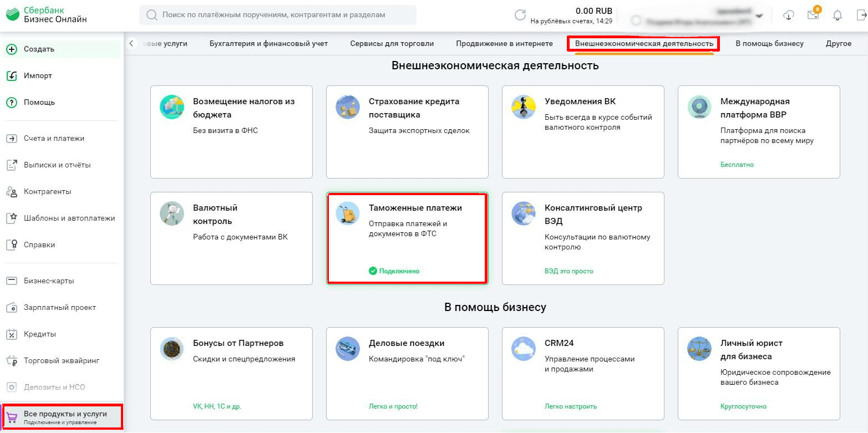Click the Депозиты и НСО icon
Image resolution: width=868 pixels, height=433 pixels.
tap(12, 388)
